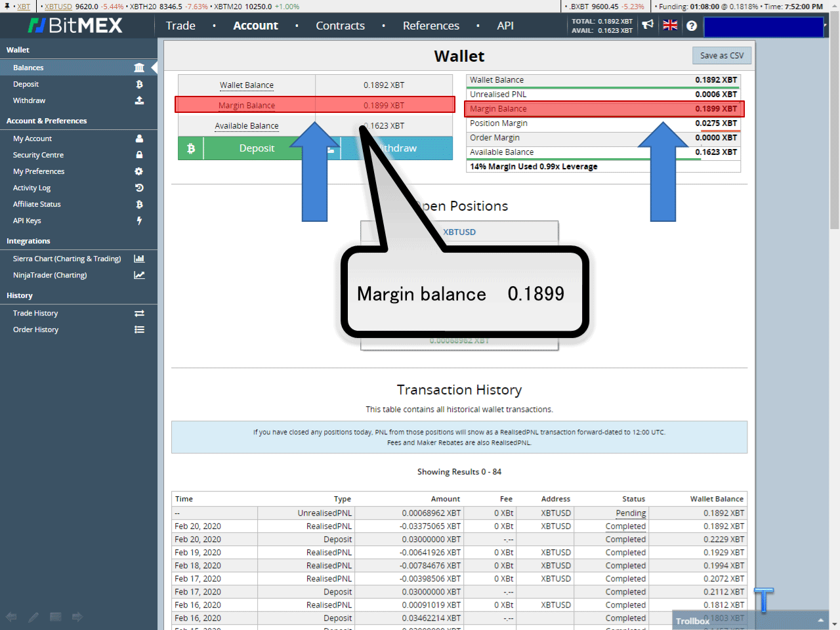Click the Wallet Balance column header
The image size is (840, 630).
(717, 499)
